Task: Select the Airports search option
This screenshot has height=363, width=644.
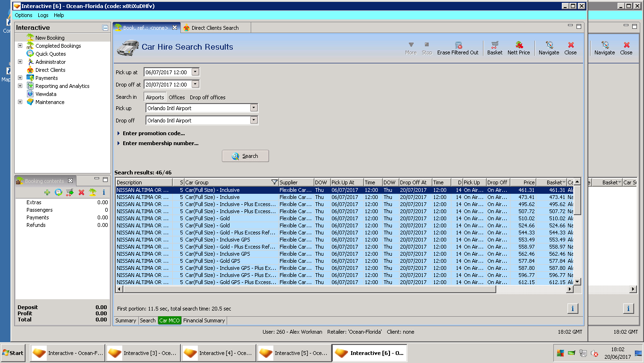Action: (155, 97)
